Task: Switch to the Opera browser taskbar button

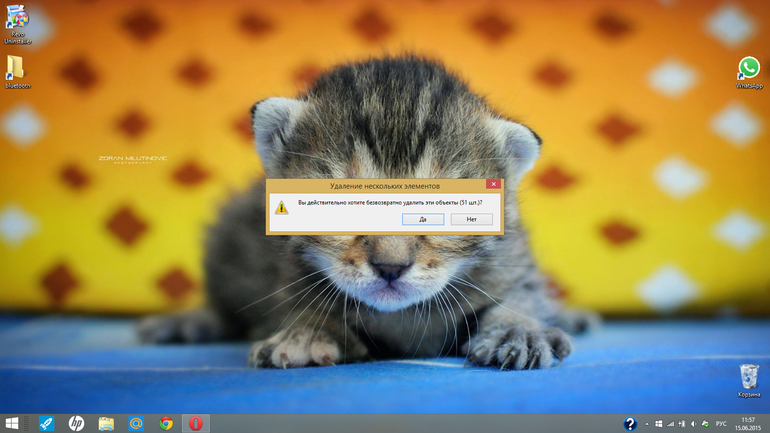Action: [196, 423]
